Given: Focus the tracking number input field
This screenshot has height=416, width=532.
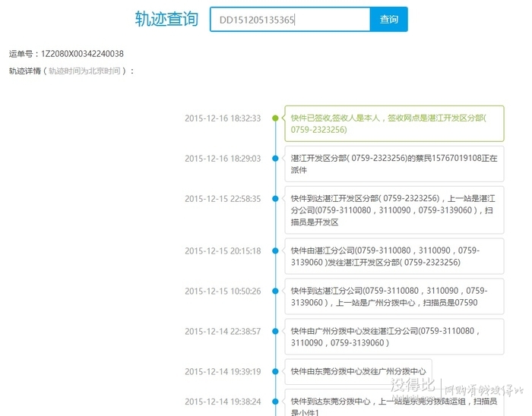Looking at the screenshot, I should pyautogui.click(x=290, y=19).
